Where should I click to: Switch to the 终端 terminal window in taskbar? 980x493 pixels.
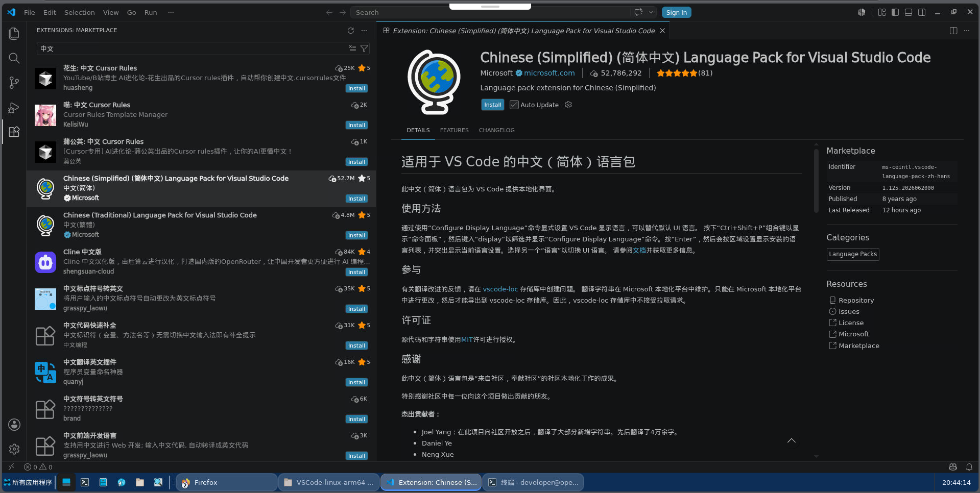[533, 482]
